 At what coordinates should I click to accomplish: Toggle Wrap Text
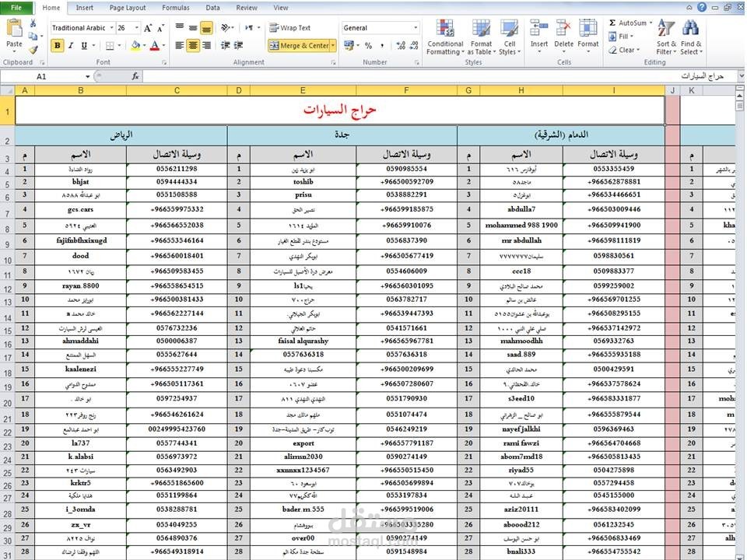[289, 28]
